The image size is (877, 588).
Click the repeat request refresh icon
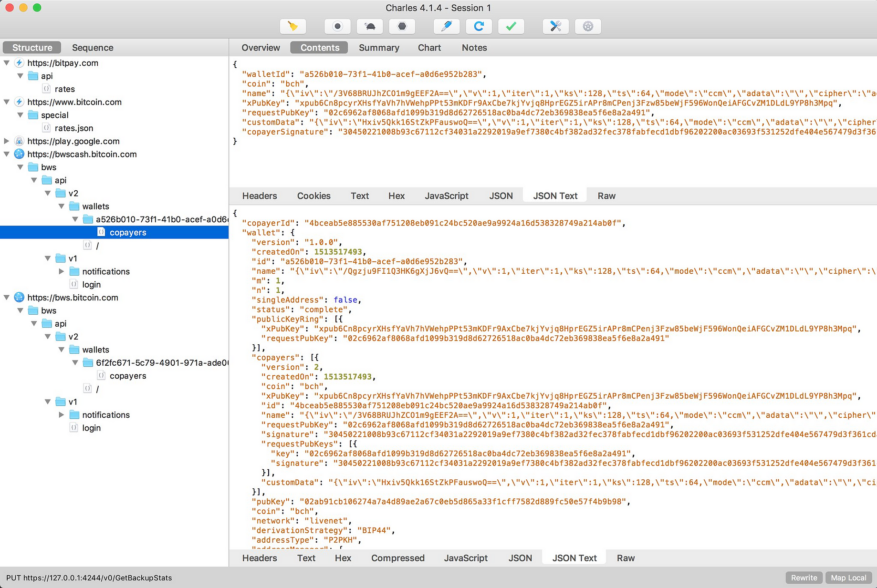tap(479, 26)
